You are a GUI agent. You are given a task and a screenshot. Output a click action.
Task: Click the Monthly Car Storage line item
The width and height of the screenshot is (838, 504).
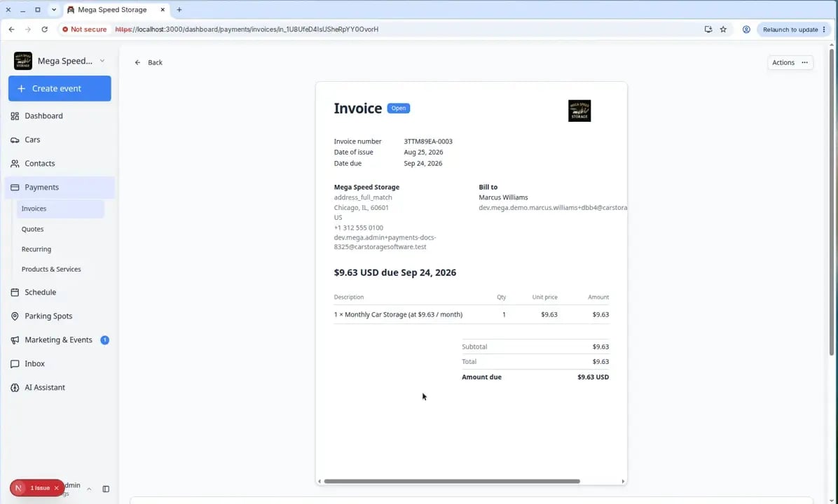click(398, 314)
